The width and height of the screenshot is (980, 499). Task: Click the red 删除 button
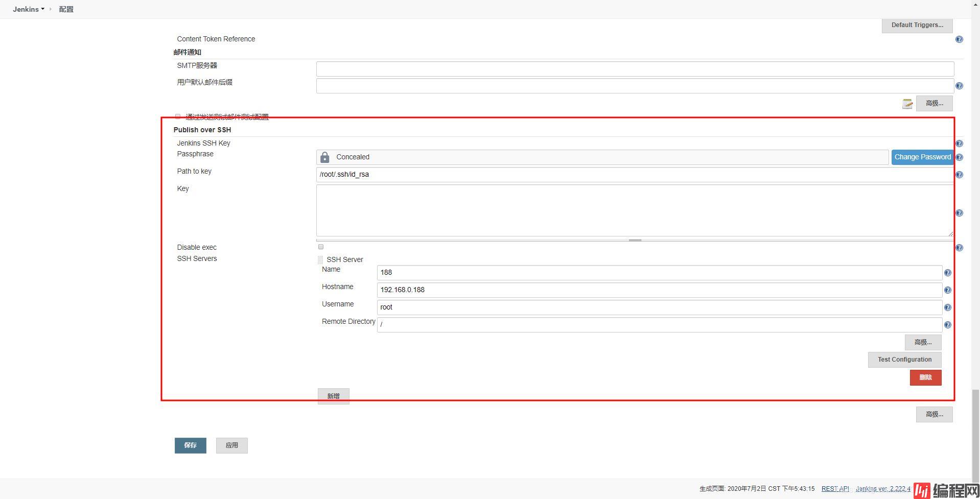pos(925,377)
